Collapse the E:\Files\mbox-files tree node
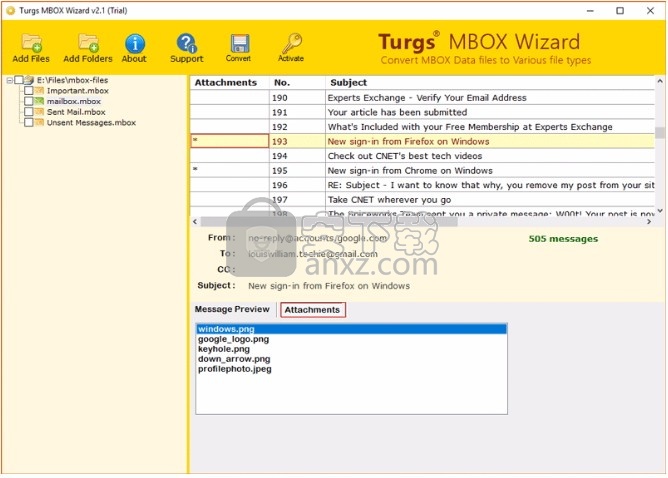Image resolution: width=668 pixels, height=478 pixels. pyautogui.click(x=9, y=80)
